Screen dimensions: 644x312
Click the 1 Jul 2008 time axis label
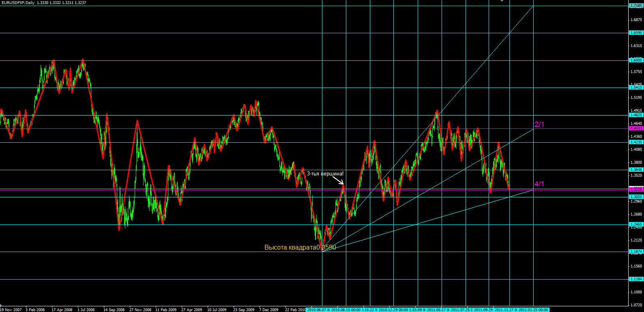pyautogui.click(x=86, y=310)
